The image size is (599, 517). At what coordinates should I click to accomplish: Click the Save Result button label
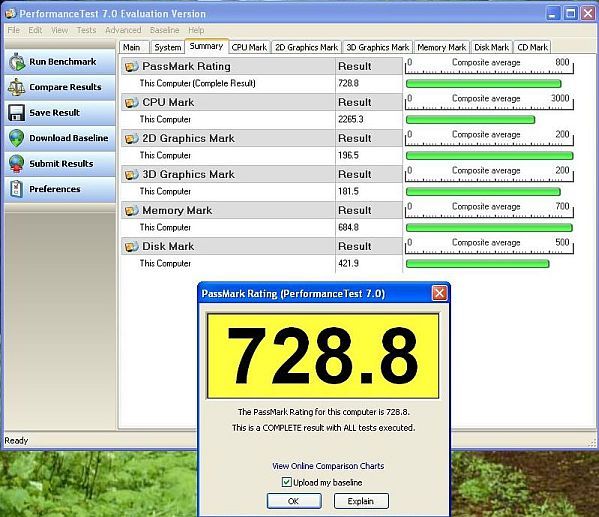coord(55,113)
